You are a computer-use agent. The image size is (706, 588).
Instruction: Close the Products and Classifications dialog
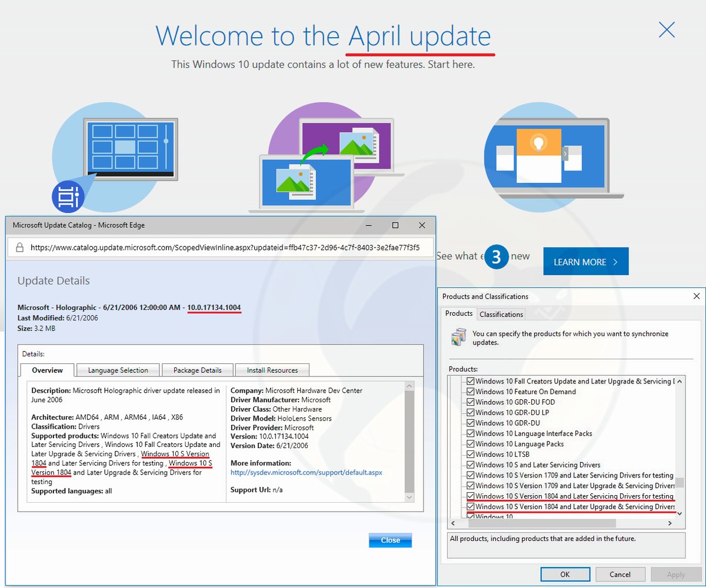click(697, 296)
